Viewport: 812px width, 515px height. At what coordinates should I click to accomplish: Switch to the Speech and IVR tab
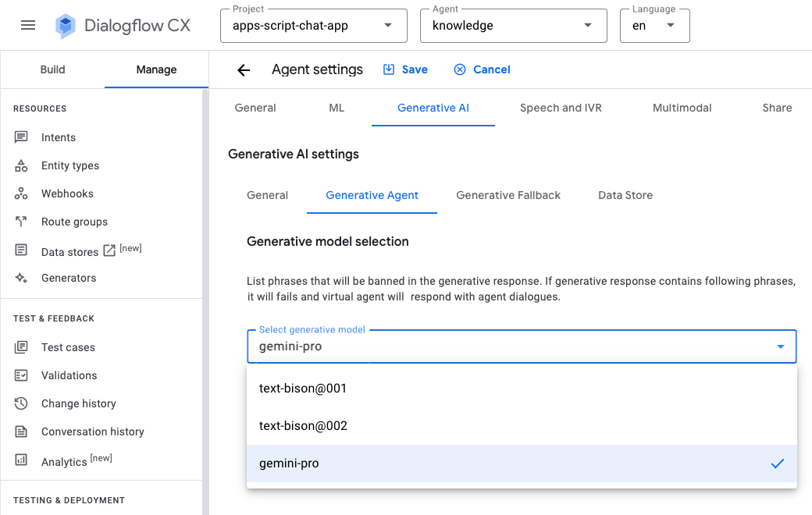tap(561, 108)
